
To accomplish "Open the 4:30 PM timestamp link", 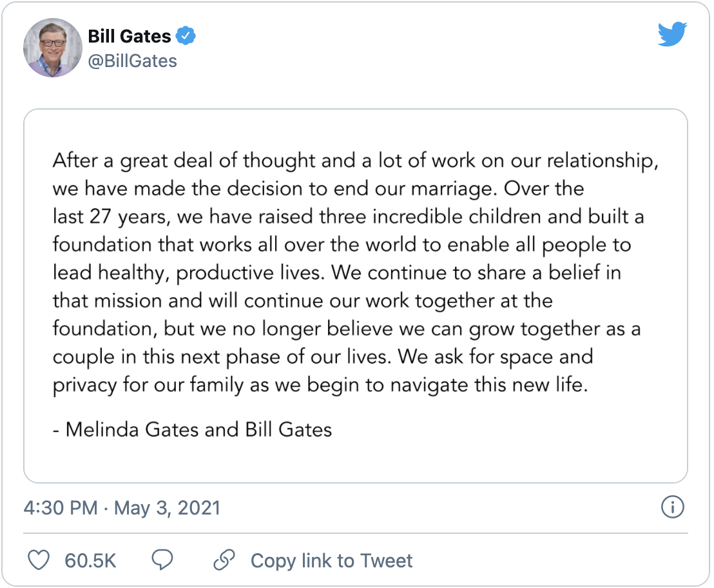I will click(x=60, y=508).
